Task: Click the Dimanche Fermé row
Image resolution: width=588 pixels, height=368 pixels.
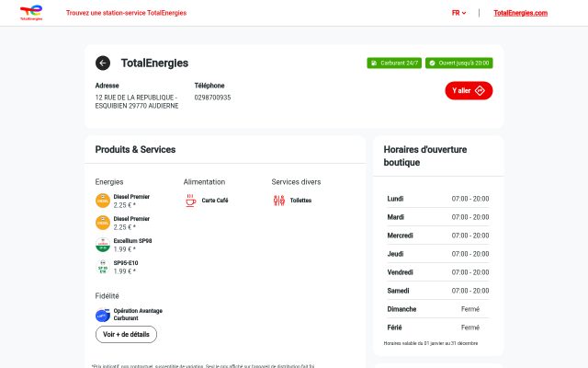Action: (438, 309)
